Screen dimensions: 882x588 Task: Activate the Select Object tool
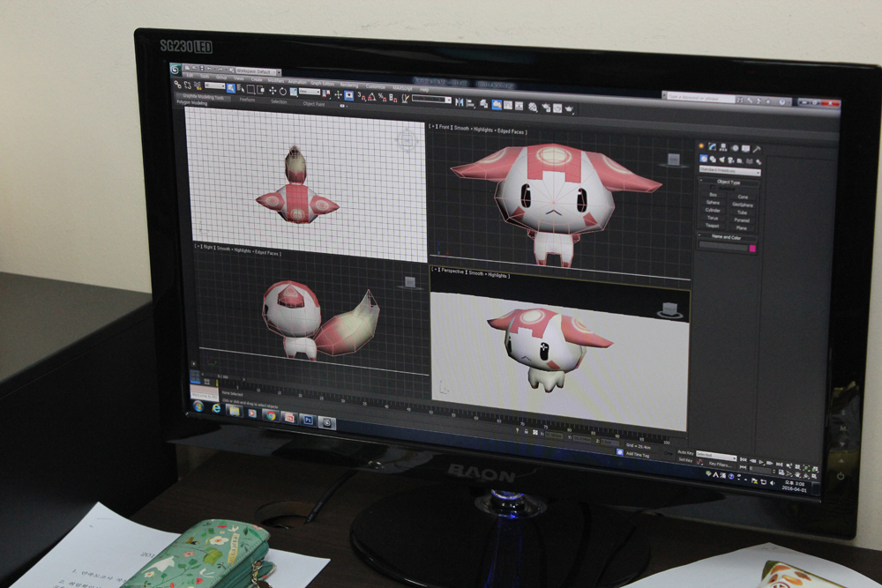pos(230,88)
